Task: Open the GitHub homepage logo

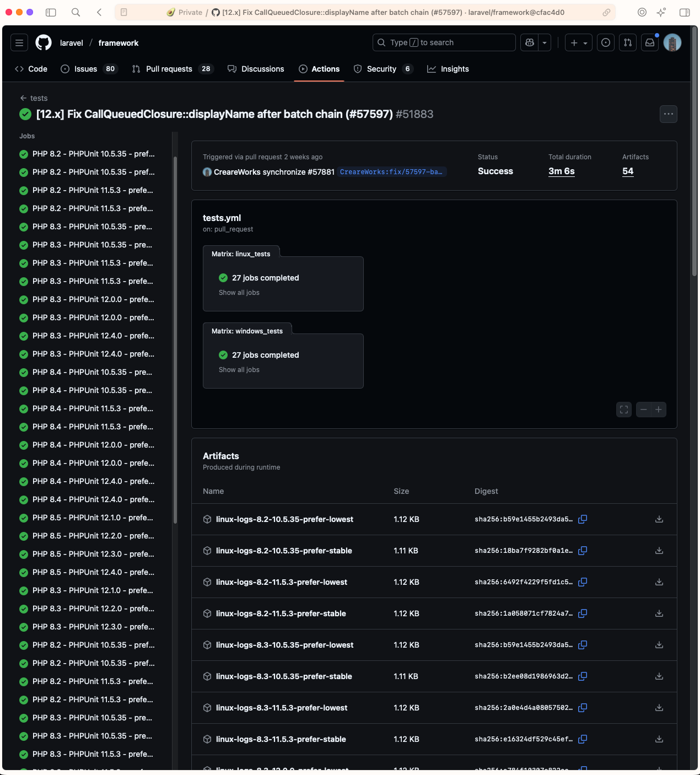Action: pos(44,42)
